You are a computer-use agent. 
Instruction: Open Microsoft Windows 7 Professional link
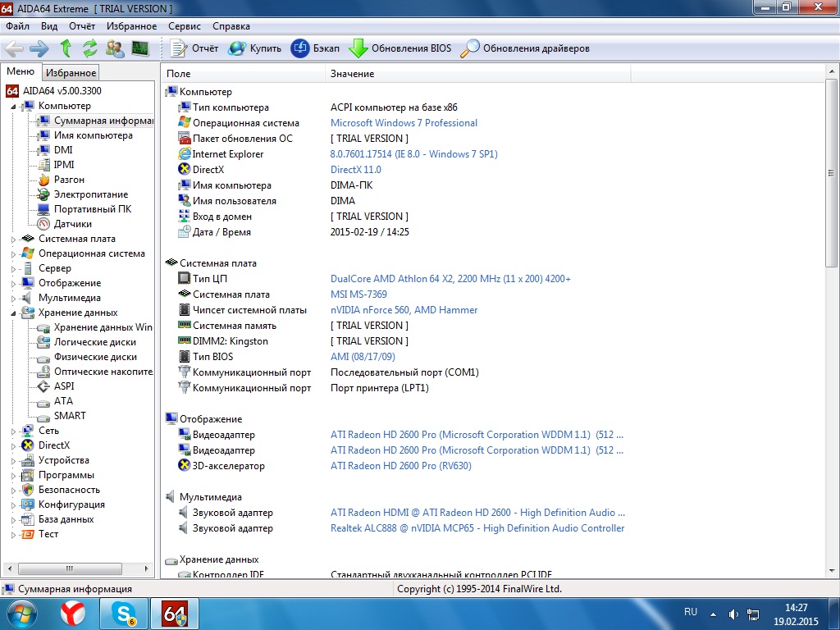(404, 123)
